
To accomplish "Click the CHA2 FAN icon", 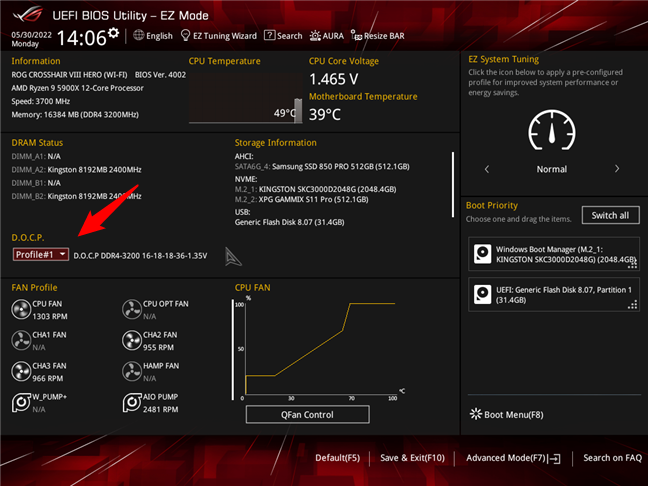I will pos(132,341).
